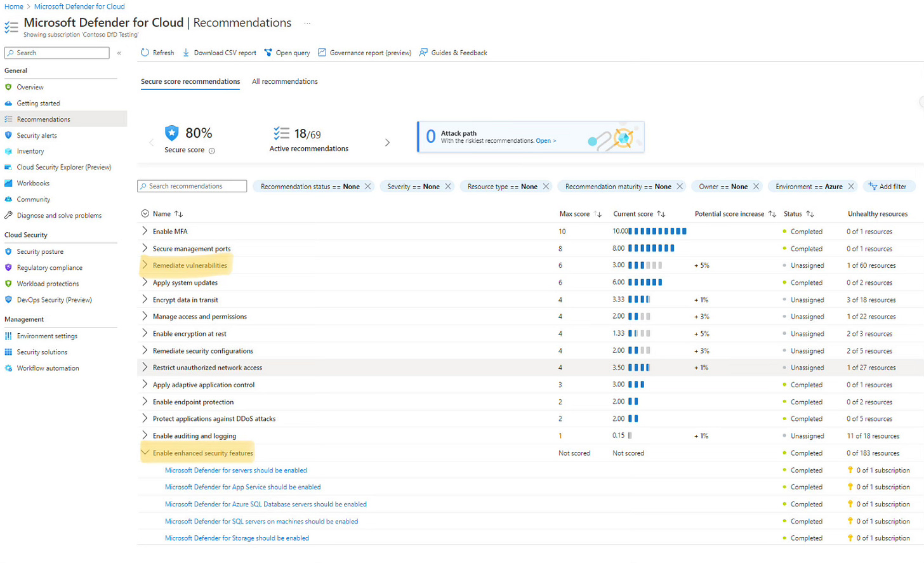The width and height of the screenshot is (924, 563).
Task: Expand the Secure management ports row
Action: click(x=145, y=248)
